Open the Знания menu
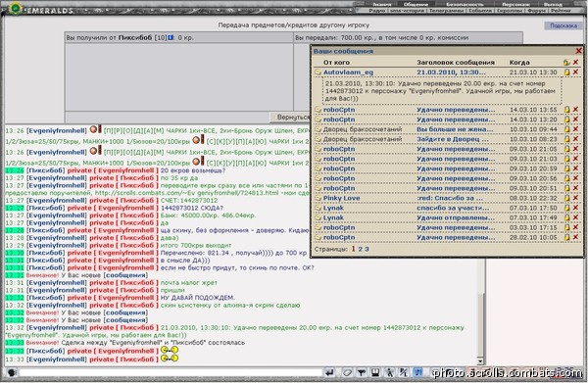Image resolution: width=588 pixels, height=383 pixels. pos(382,5)
